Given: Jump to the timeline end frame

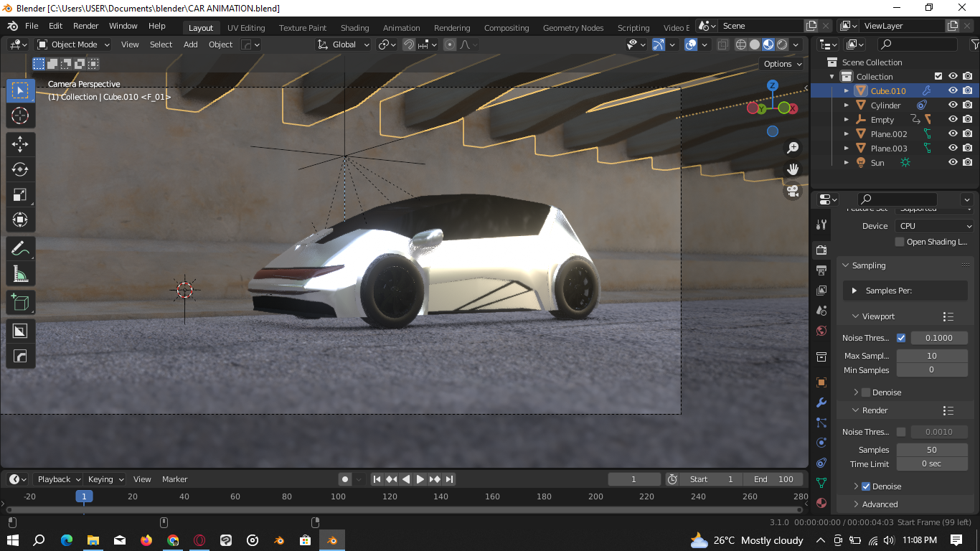Looking at the screenshot, I should 450,479.
